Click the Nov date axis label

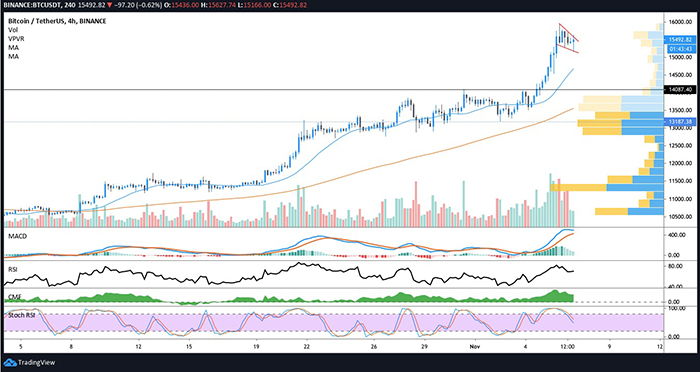(474, 346)
